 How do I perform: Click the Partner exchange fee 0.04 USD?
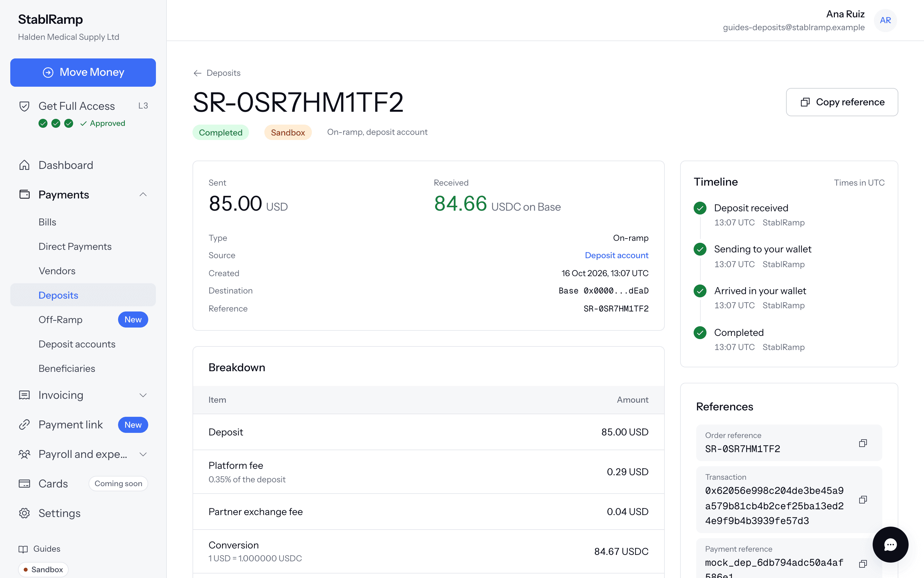(x=628, y=512)
